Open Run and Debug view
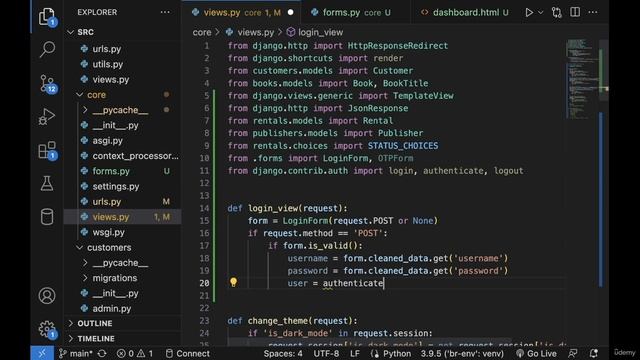Viewport: 640px width, 360px height. (x=47, y=117)
